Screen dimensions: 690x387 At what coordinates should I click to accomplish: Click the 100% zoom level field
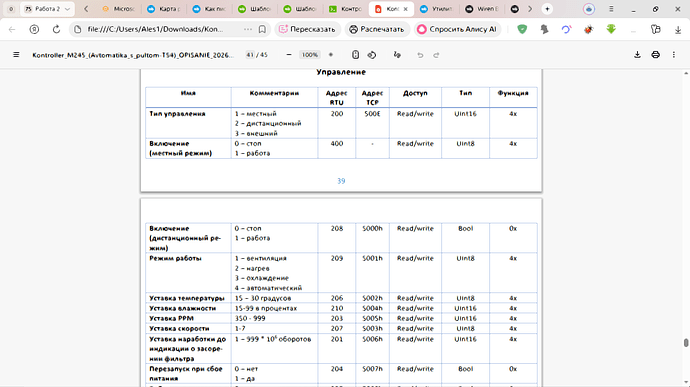tap(309, 55)
